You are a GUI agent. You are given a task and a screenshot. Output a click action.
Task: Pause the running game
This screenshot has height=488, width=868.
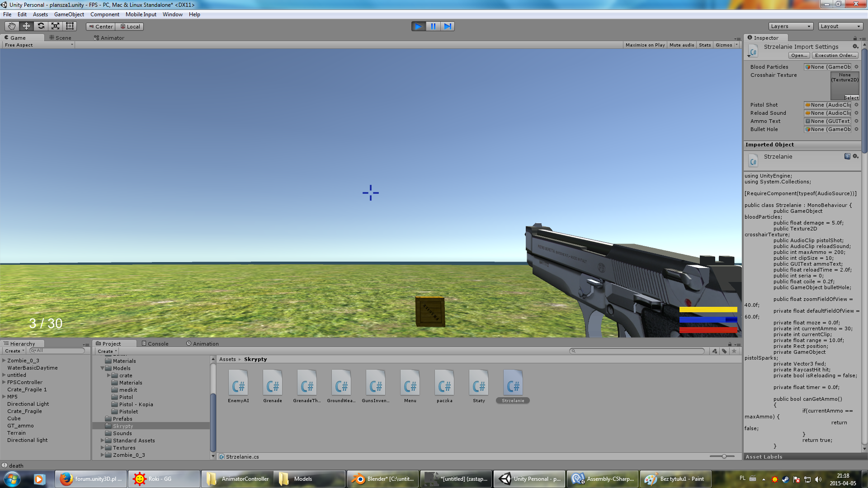click(x=433, y=26)
